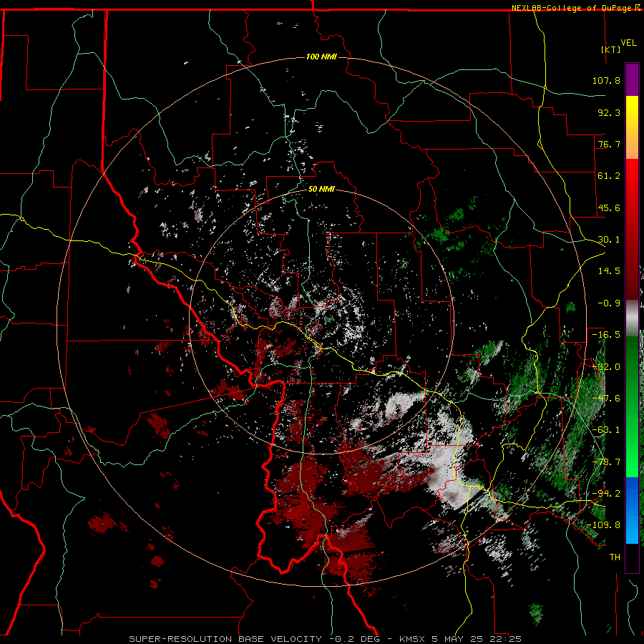This screenshot has height=644, width=644.
Task: Select the green segment of the color bar
Action: coord(632,406)
